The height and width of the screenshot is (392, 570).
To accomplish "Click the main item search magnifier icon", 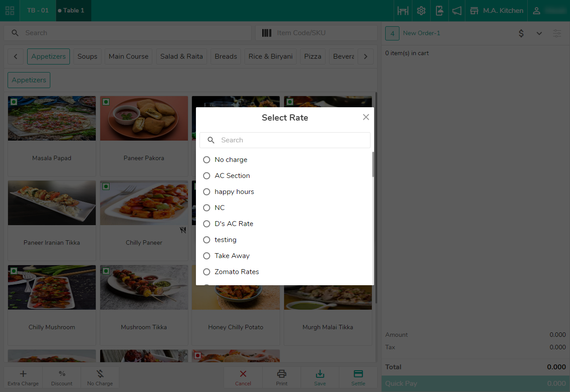I will click(15, 33).
